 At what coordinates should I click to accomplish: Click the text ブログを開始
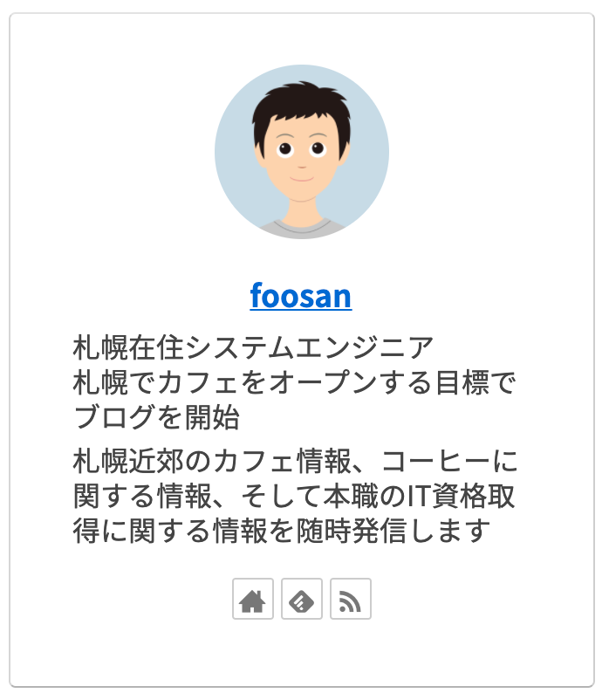(x=156, y=417)
